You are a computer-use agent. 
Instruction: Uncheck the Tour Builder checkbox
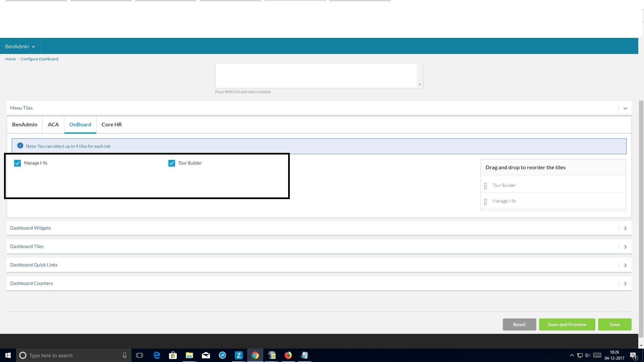[172, 163]
